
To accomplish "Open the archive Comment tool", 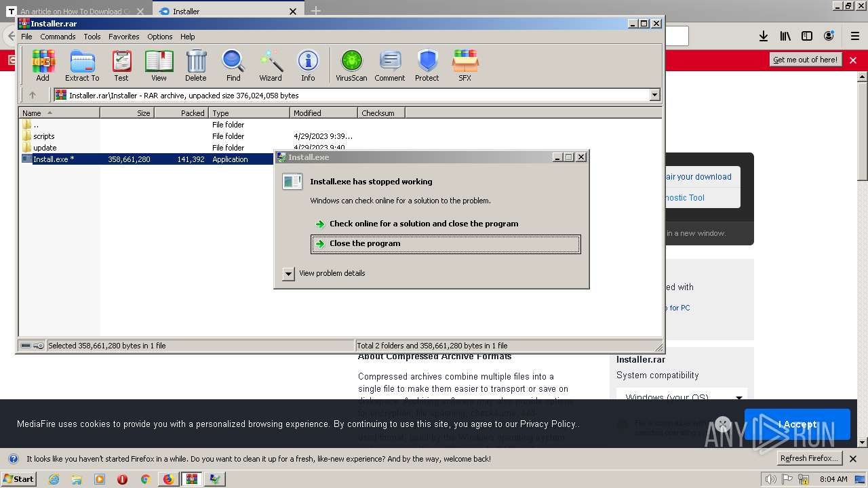I will [390, 66].
